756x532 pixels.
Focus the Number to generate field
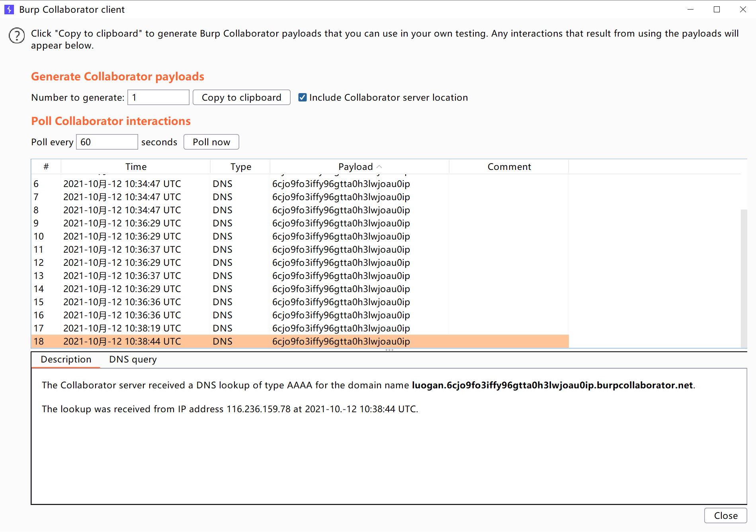[158, 97]
